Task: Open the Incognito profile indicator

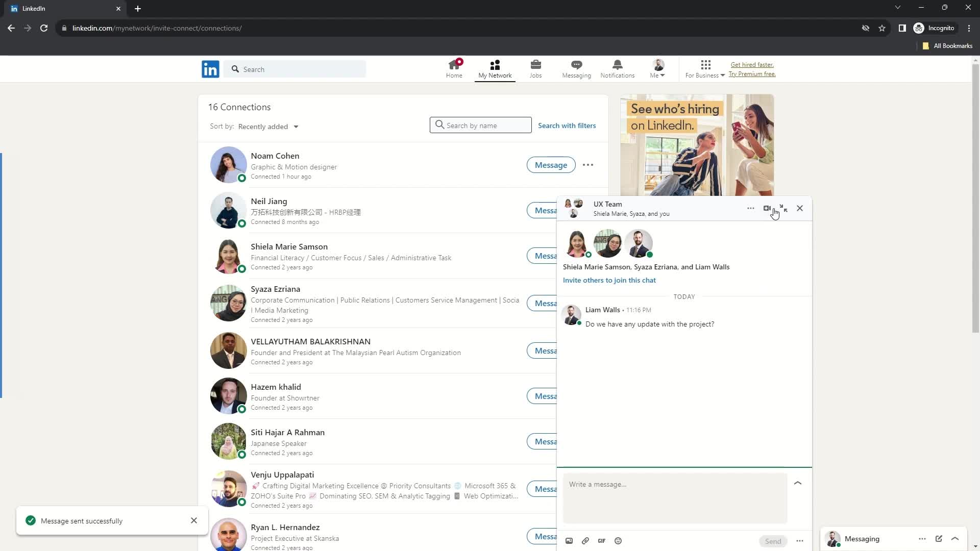Action: point(934,28)
